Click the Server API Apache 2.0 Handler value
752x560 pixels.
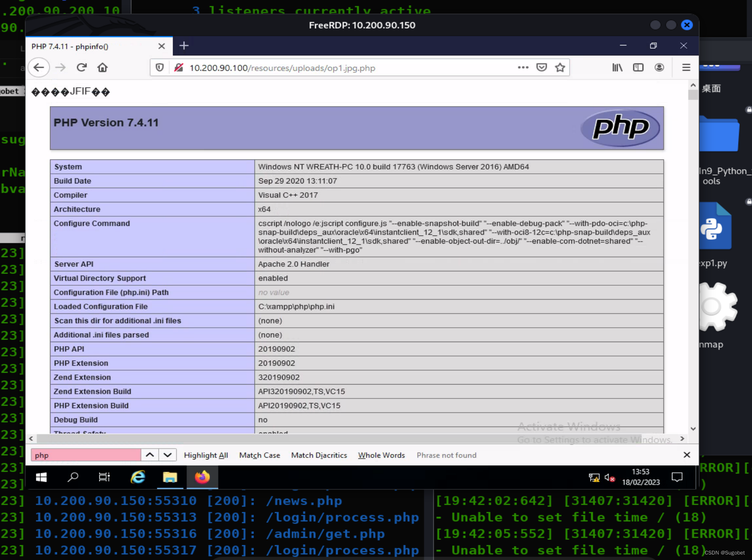tap(294, 264)
